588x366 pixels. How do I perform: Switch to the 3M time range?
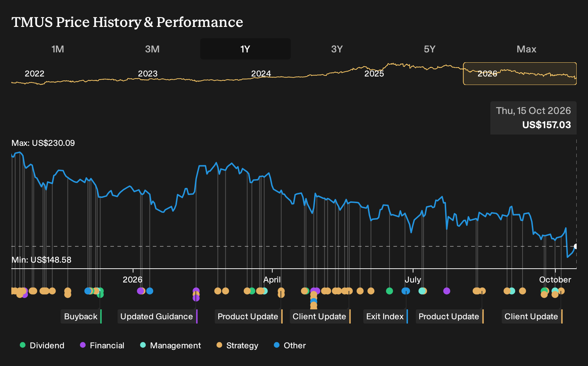click(152, 49)
